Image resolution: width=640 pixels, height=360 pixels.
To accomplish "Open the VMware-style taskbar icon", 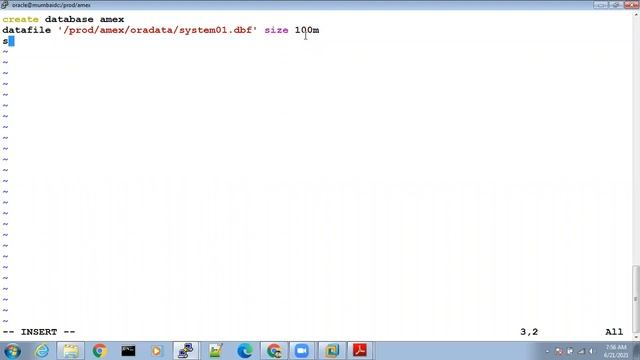I will click(331, 351).
